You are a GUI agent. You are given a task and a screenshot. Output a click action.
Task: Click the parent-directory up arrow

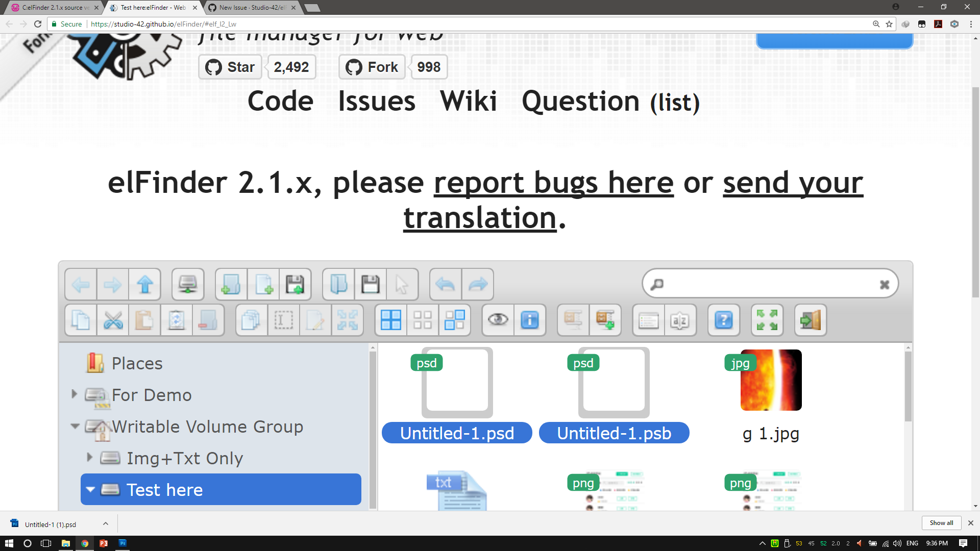tap(144, 284)
